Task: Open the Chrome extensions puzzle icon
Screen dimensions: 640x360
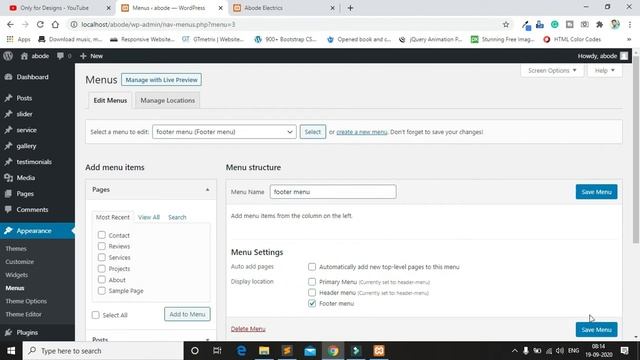Action: coord(599,24)
